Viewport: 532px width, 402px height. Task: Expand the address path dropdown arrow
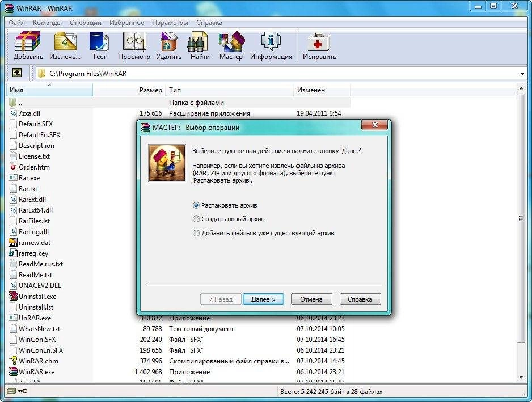pos(522,74)
